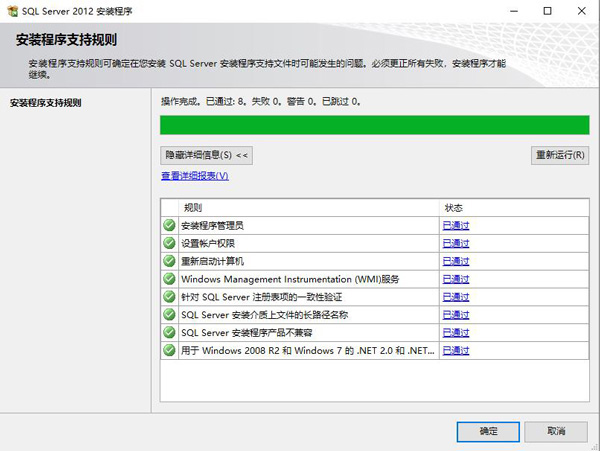Viewport: 600px width, 451px height.
Task: Click green check icon for .NET 2.0 rule
Action: pyautogui.click(x=169, y=350)
